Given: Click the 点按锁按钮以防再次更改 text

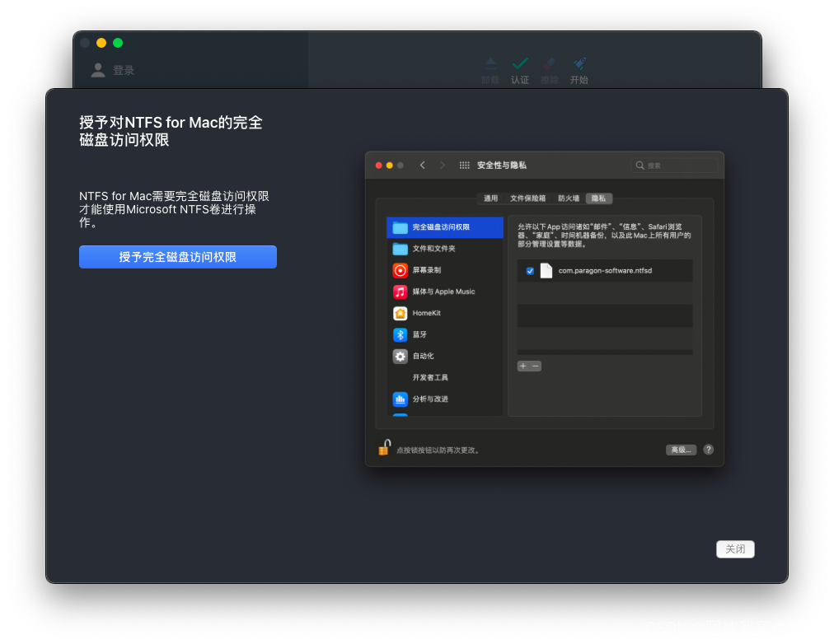Looking at the screenshot, I should (438, 450).
